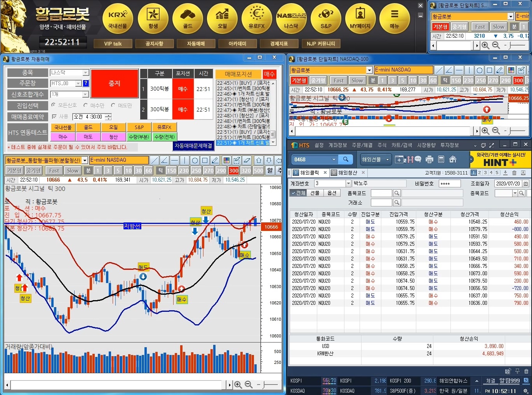Click up arrow icon in main chart toolbar
This screenshot has height=395, width=532.
259,160
